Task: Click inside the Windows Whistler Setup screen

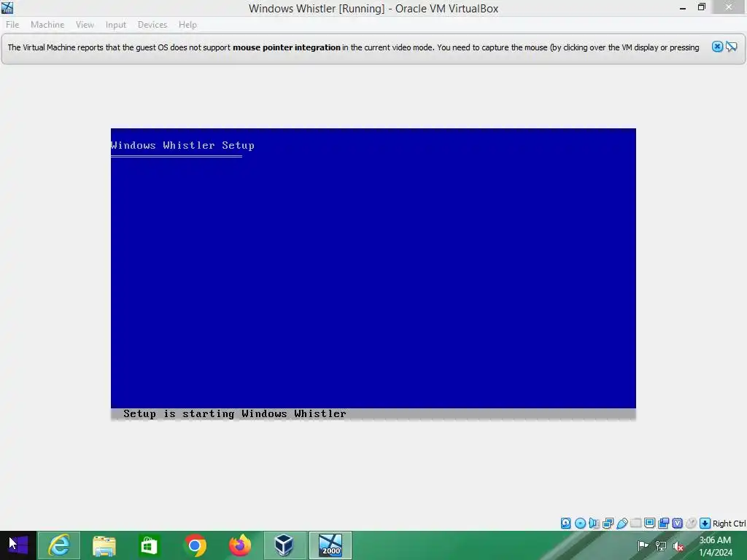Action: [x=373, y=274]
